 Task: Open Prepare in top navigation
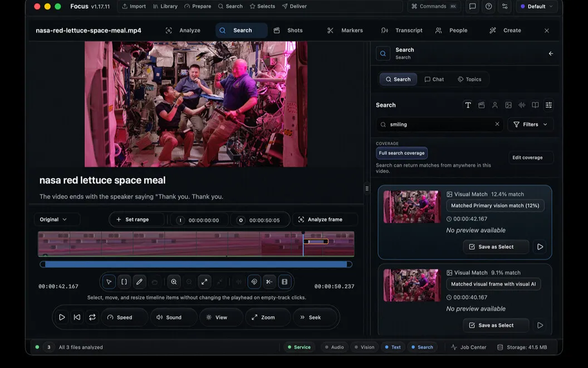(x=198, y=6)
